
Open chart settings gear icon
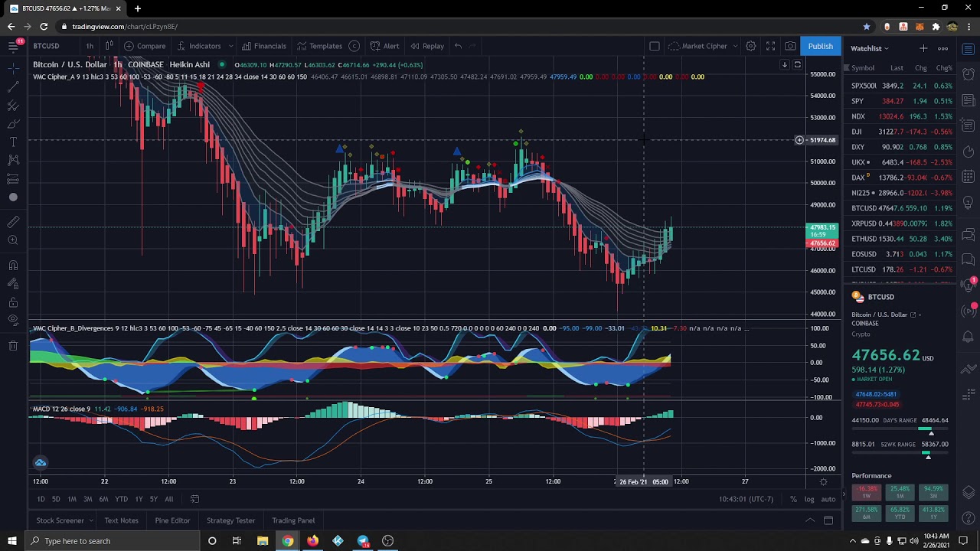[x=751, y=46]
